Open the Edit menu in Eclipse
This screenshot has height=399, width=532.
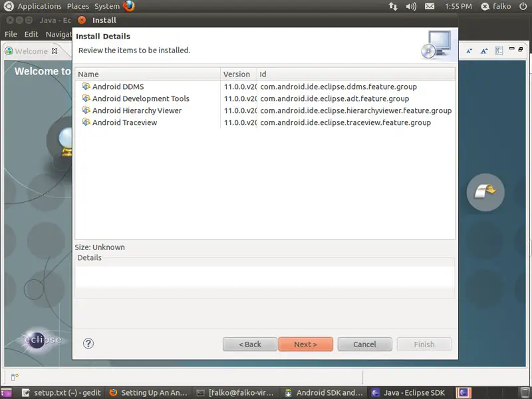[31, 34]
